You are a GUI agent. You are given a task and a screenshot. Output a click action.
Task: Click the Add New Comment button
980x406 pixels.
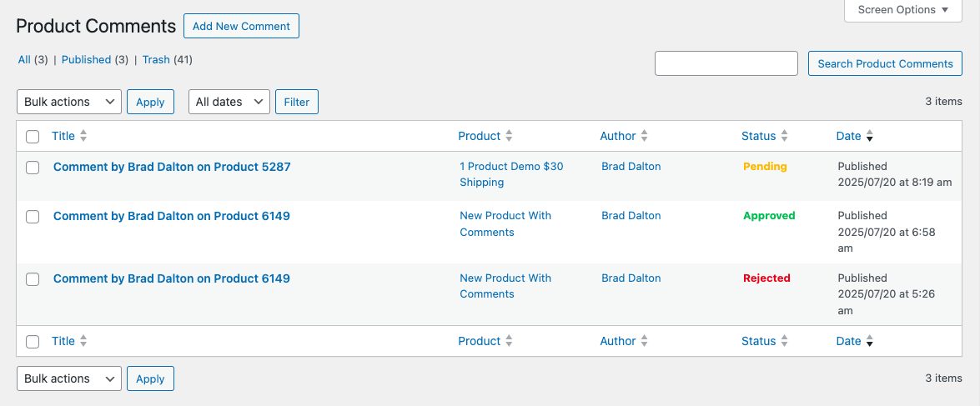tap(241, 26)
